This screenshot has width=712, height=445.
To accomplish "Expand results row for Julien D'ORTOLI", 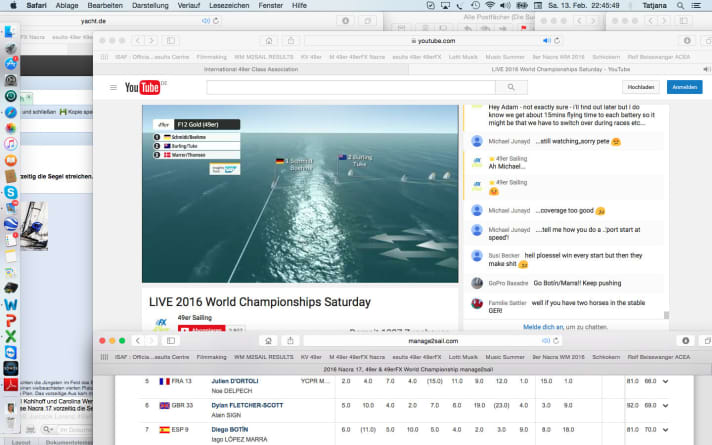I will tap(665, 381).
